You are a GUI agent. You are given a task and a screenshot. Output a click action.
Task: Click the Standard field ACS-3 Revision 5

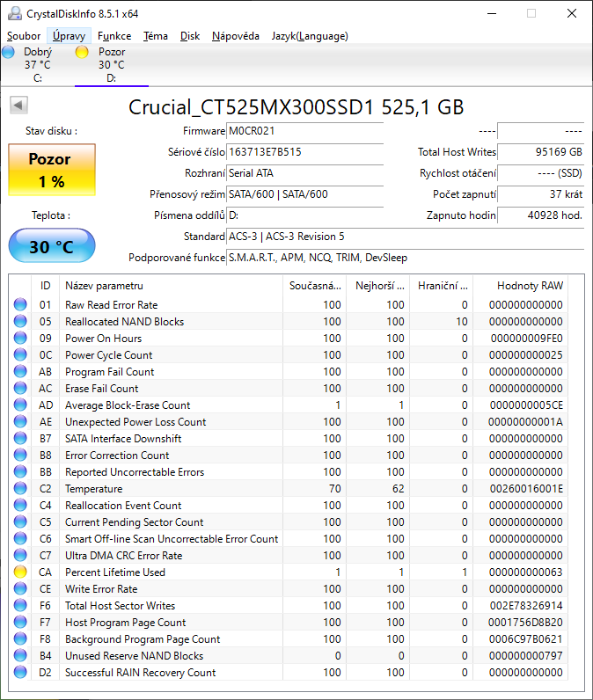point(406,237)
